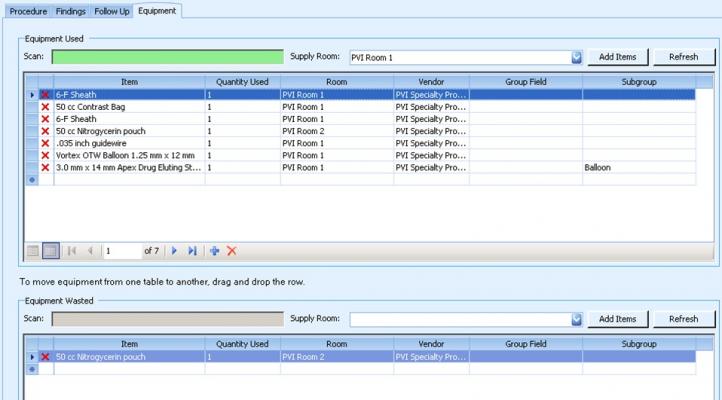Toggle the grid view button in pager

pos(51,251)
